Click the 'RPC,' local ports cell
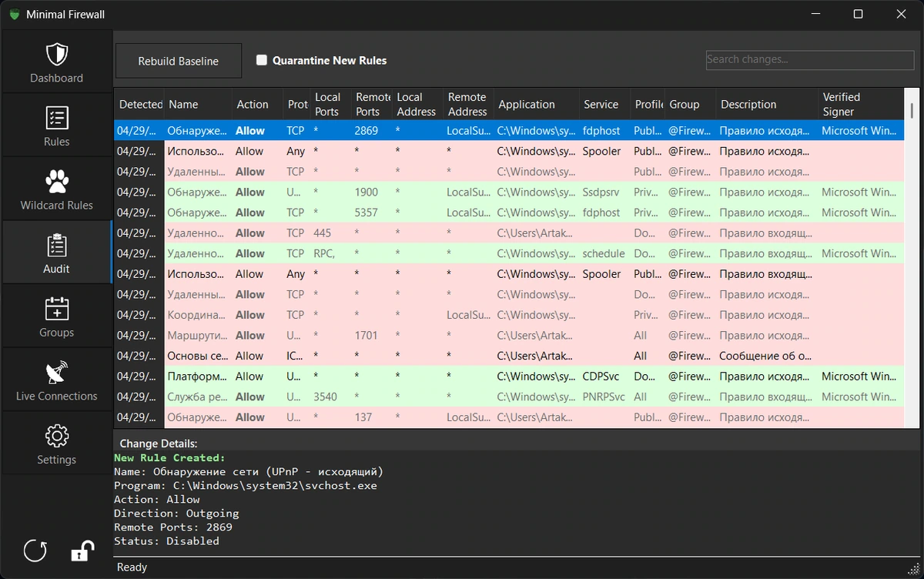 (330, 253)
